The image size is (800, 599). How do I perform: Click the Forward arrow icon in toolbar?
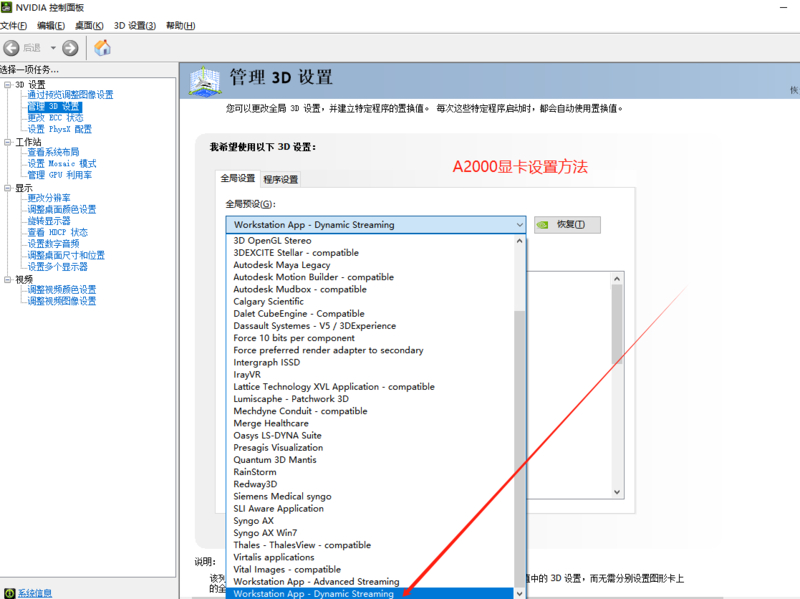click(70, 48)
